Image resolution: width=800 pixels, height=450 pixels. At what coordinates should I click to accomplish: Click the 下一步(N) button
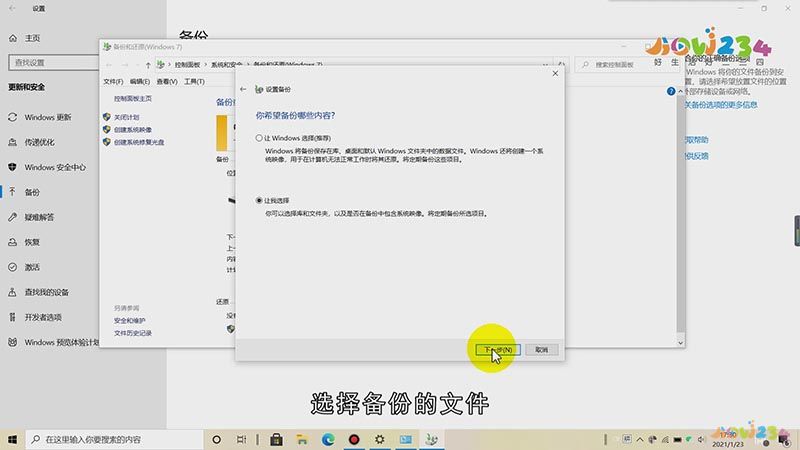click(498, 350)
